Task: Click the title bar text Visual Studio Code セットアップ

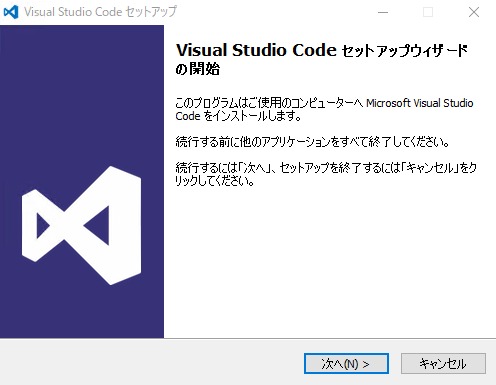Action: pyautogui.click(x=100, y=12)
